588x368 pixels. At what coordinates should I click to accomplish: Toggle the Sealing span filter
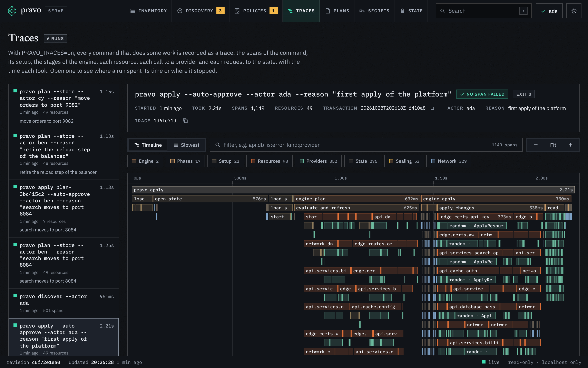pos(404,161)
